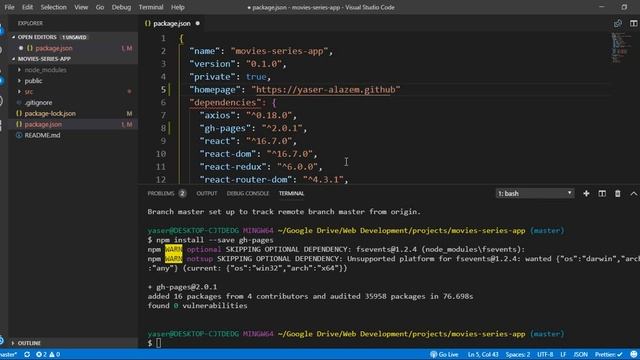The height and width of the screenshot is (360, 640).
Task: Expand the src folder
Action: click(29, 92)
